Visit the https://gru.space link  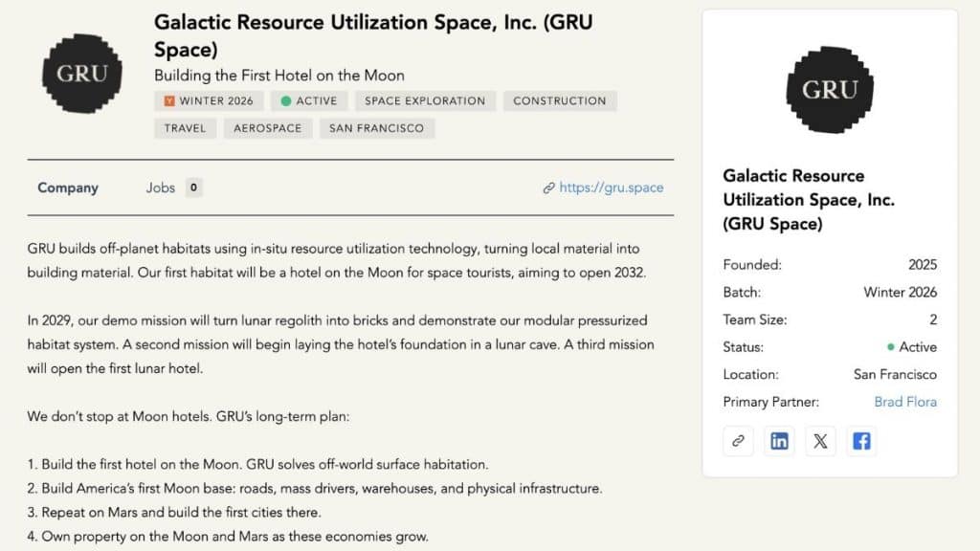tap(611, 187)
